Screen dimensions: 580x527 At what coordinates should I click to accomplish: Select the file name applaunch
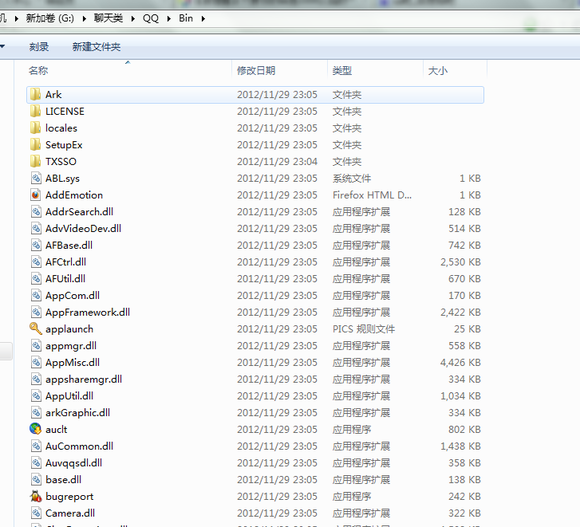click(69, 329)
